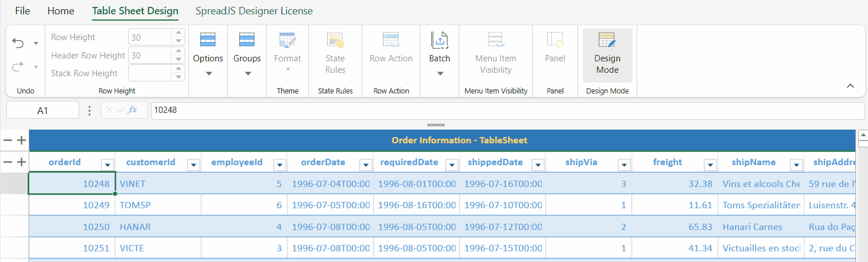The image size is (868, 262).
Task: Select the shipName cell Hanari Carnes
Action: pos(761,227)
